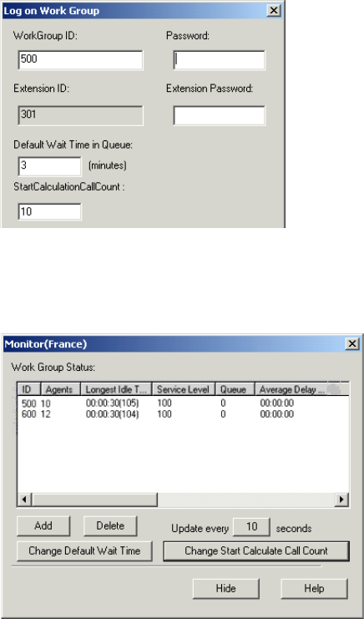Click the Delete button
The width and height of the screenshot is (364, 619).
click(x=110, y=525)
